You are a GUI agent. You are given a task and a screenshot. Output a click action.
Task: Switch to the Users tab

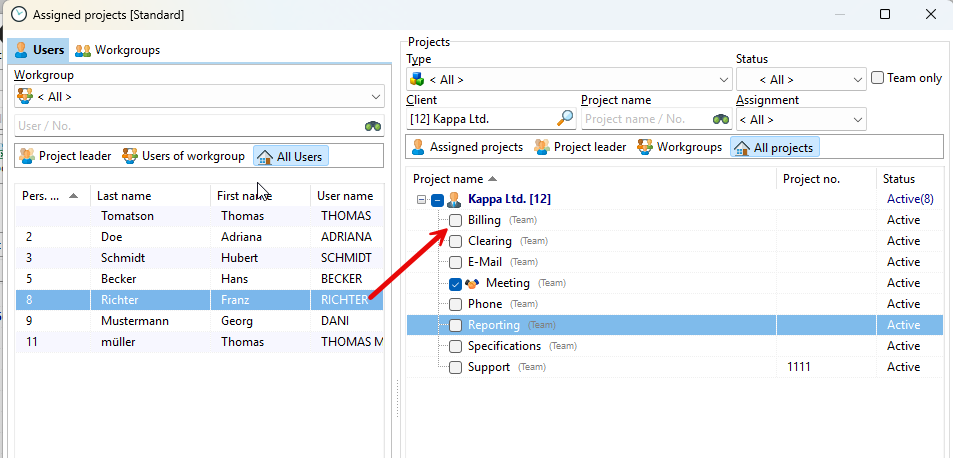click(x=39, y=50)
